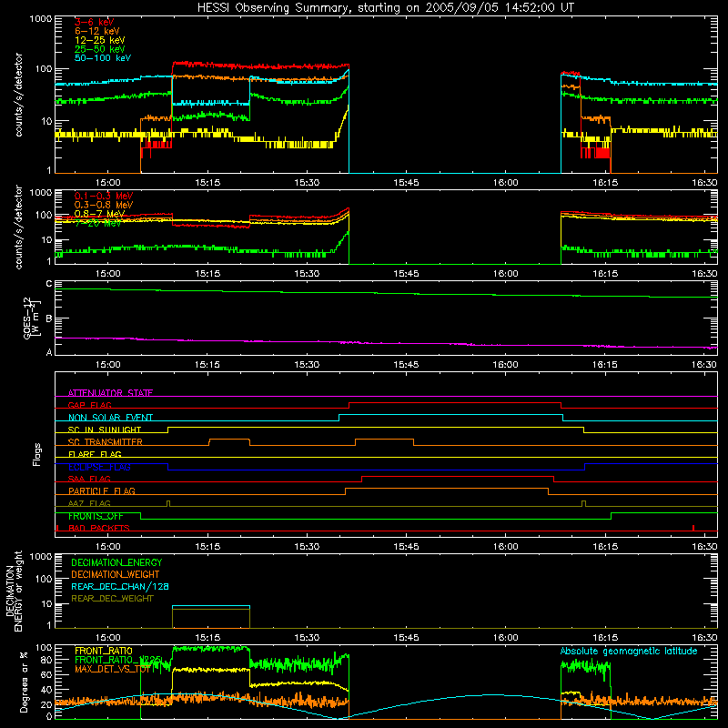Select the blue ECLIPSE_FLAG label
This screenshot has width=728, height=728.
(99, 467)
